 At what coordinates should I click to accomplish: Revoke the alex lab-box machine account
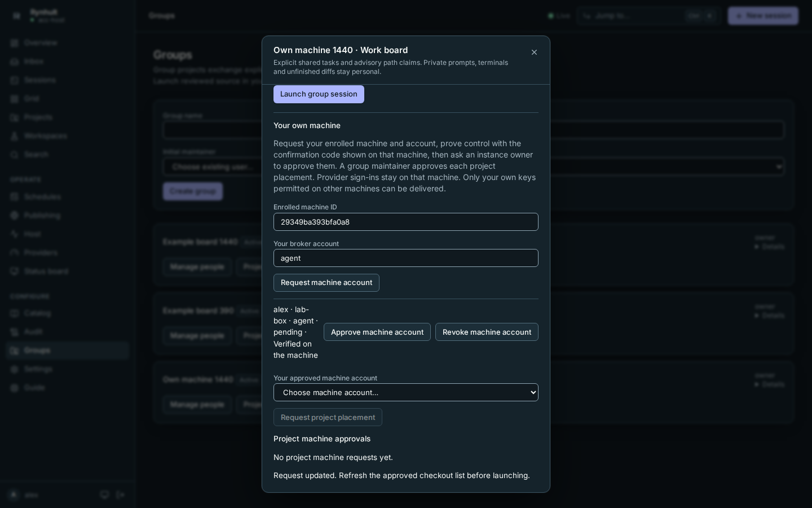[x=487, y=332]
